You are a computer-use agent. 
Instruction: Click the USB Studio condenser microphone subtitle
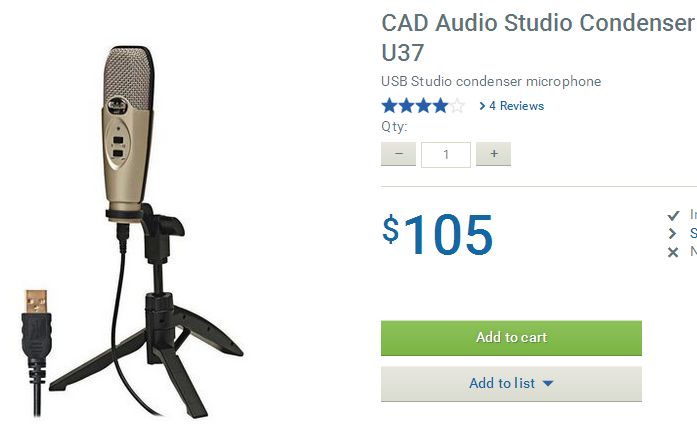coord(491,81)
